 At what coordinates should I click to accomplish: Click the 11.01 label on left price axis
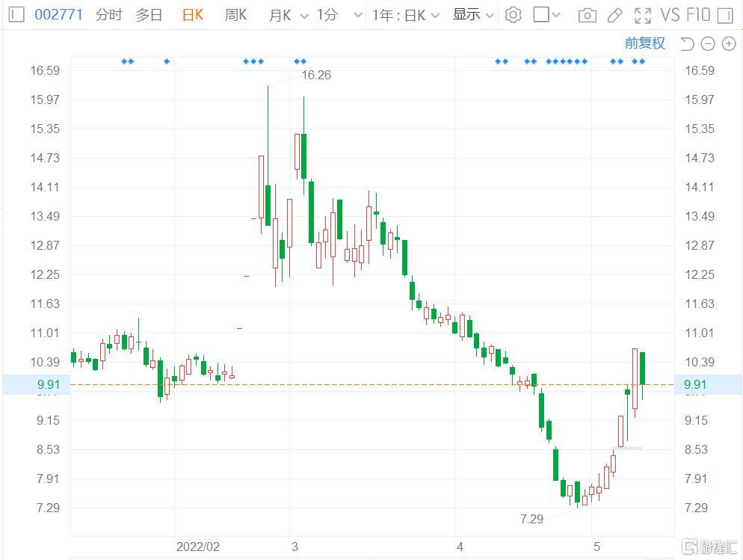45,333
